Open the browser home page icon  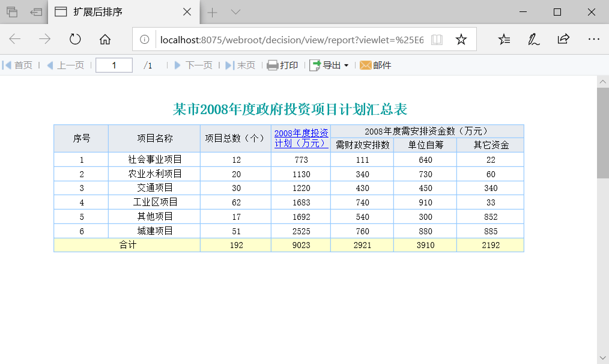[105, 39]
